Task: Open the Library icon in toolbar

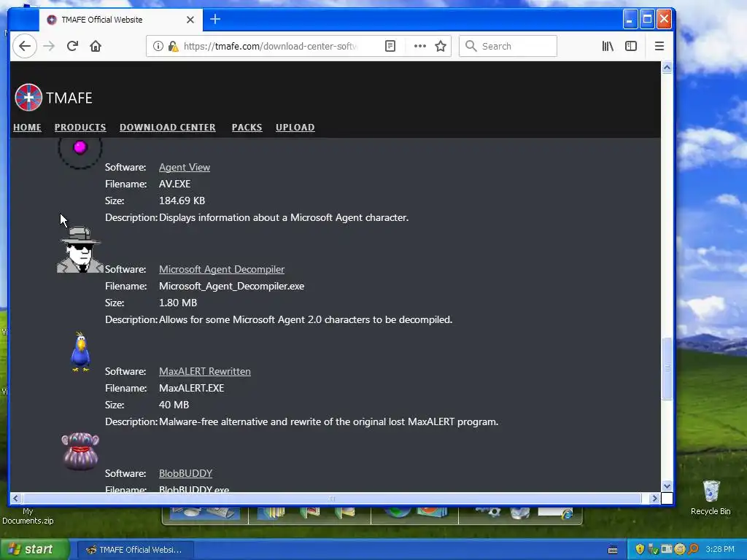Action: (608, 46)
